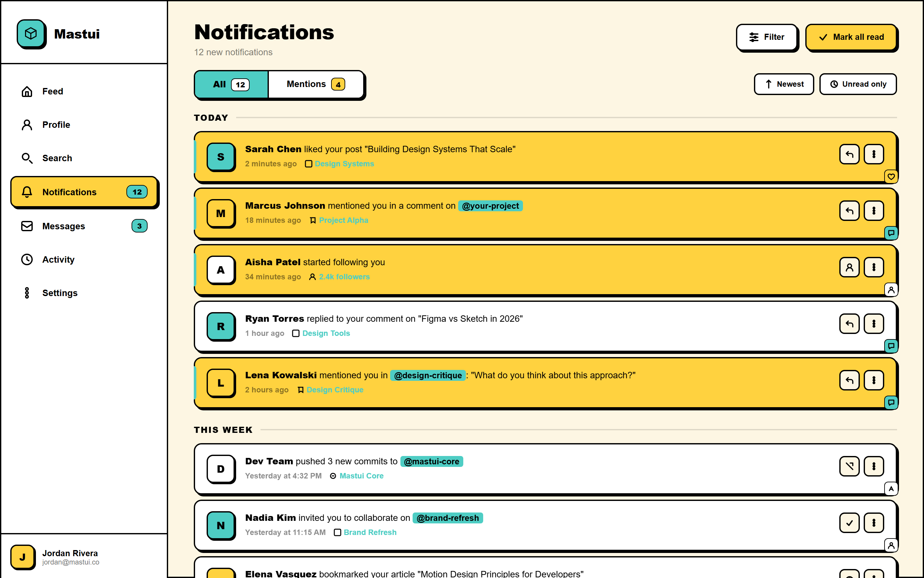Open the Mastui Core link

click(362, 476)
